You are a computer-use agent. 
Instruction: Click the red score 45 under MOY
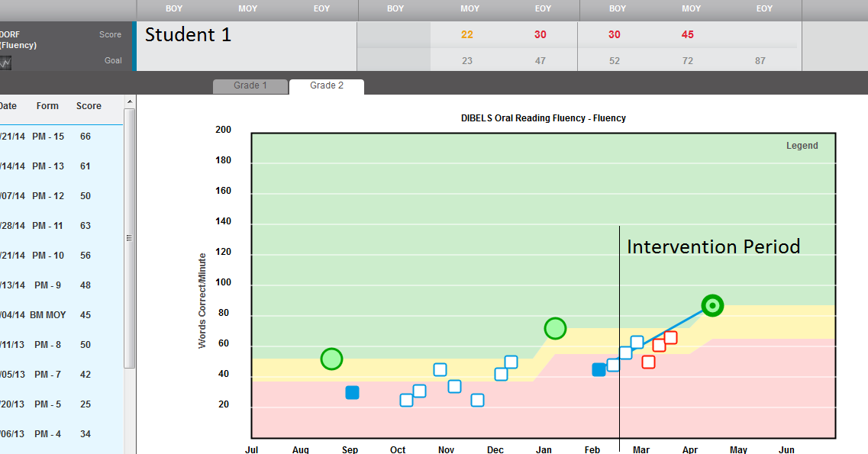click(x=687, y=35)
